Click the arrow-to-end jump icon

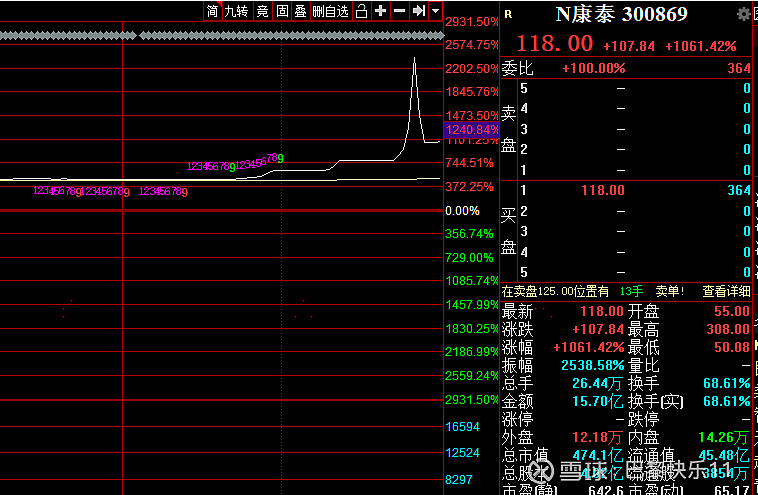(419, 11)
